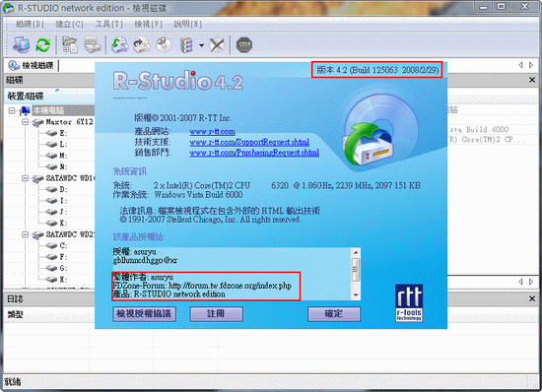This screenshot has height=392, width=542.
Task: Open the www.r-tt.com website link
Action: (212, 132)
